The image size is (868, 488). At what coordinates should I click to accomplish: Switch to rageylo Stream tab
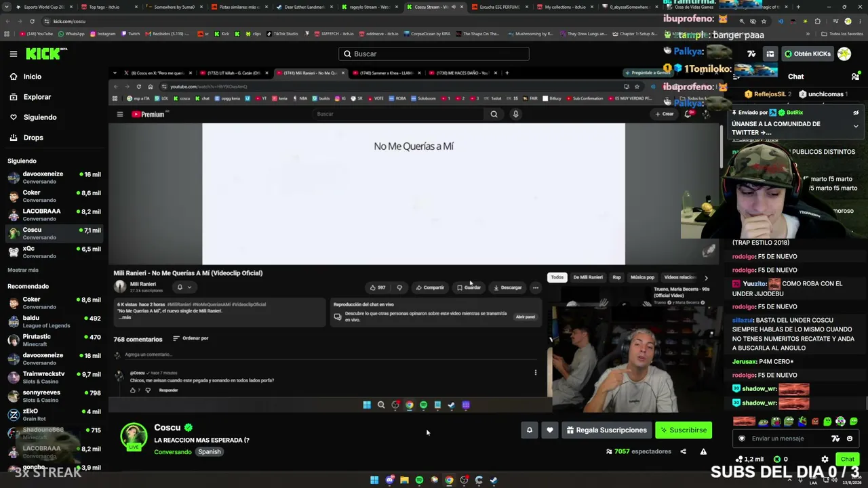[370, 7]
